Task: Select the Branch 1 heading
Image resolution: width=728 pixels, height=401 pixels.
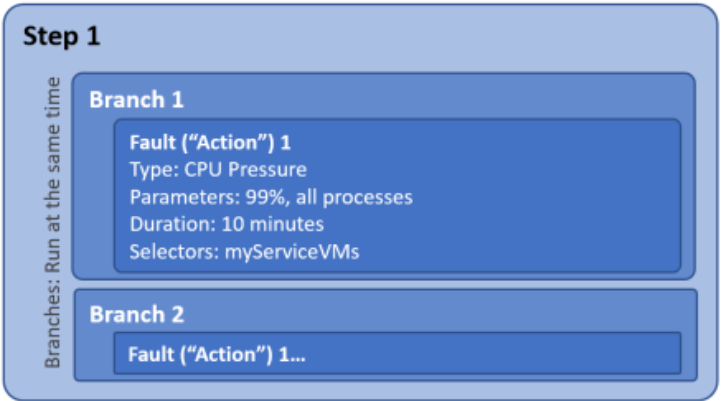Action: pos(136,100)
